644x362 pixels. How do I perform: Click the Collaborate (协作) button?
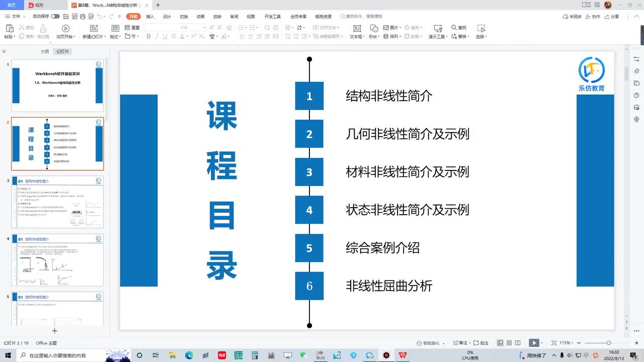click(594, 17)
